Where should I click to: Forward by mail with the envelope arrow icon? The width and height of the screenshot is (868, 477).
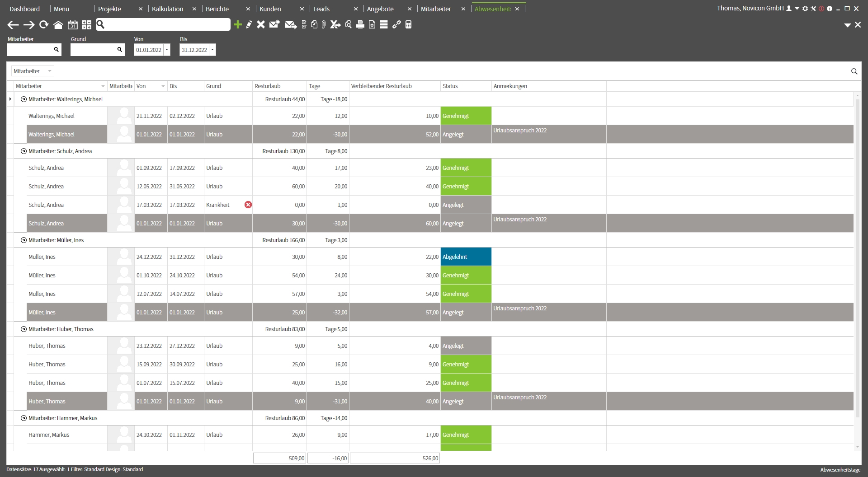[291, 25]
